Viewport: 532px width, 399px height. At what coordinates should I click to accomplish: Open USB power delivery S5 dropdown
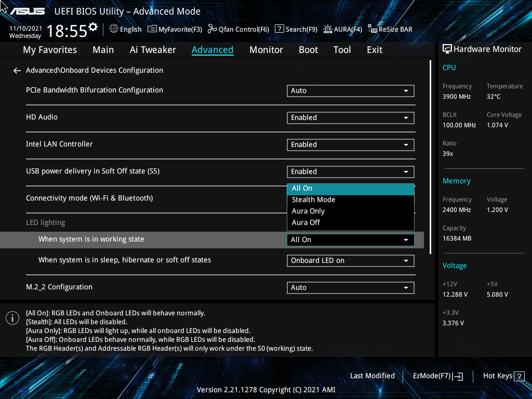pos(351,171)
